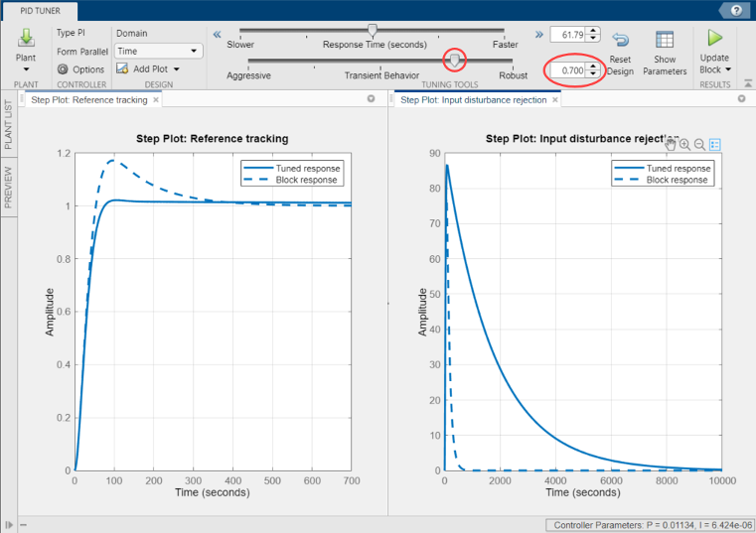Click the Form Parallel label
Image resolution: width=756 pixels, height=533 pixels.
click(82, 51)
